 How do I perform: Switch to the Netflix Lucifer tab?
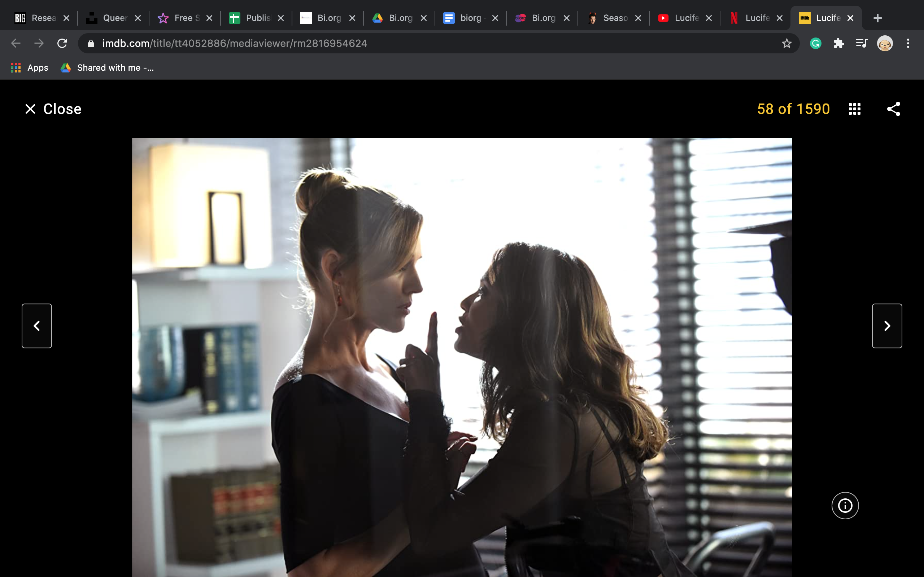751,18
